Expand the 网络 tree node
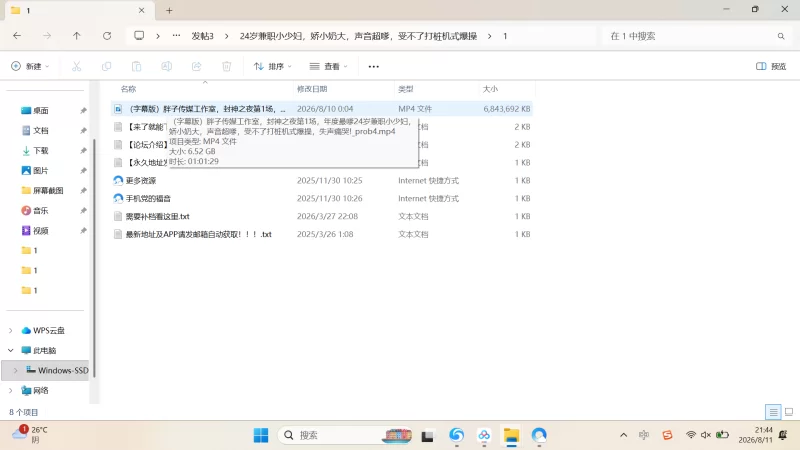This screenshot has width=800, height=450. 10,390
